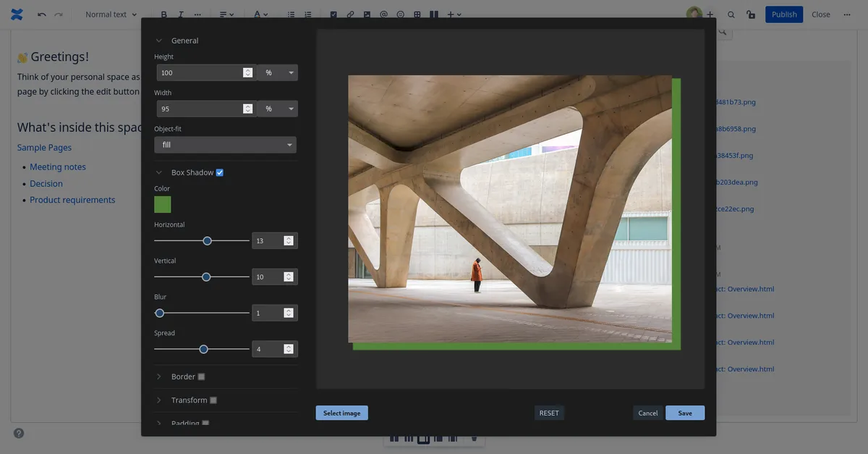Toggle italic formatting in editor toolbar
Viewport: 868px width, 454px height.
[x=181, y=14]
